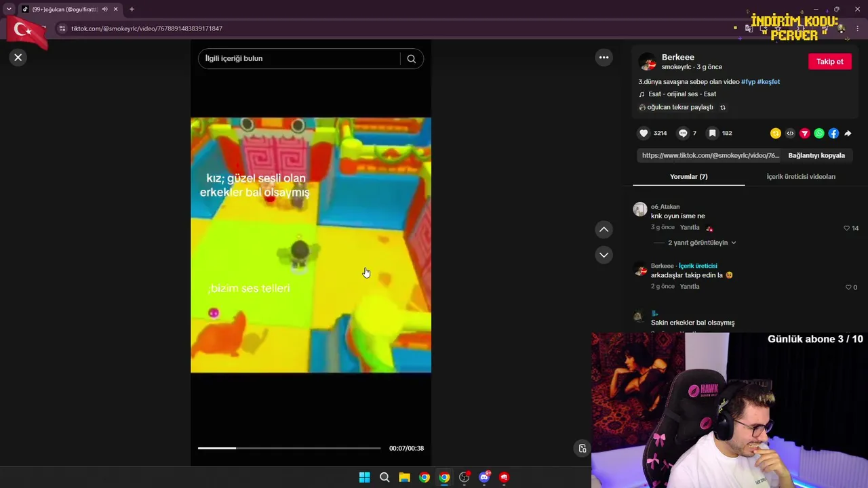
Task: Open OBS Studio from the taskbar
Action: click(x=464, y=477)
